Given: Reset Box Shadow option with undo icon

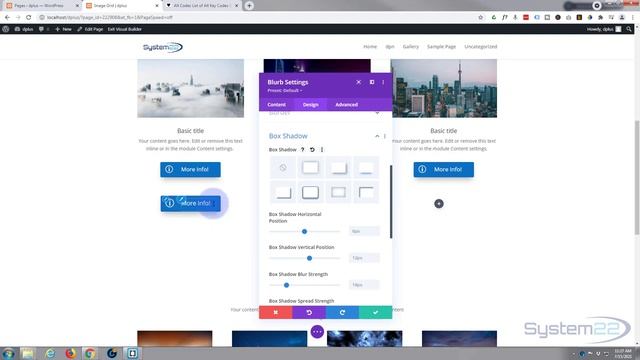Looking at the screenshot, I should tap(312, 149).
